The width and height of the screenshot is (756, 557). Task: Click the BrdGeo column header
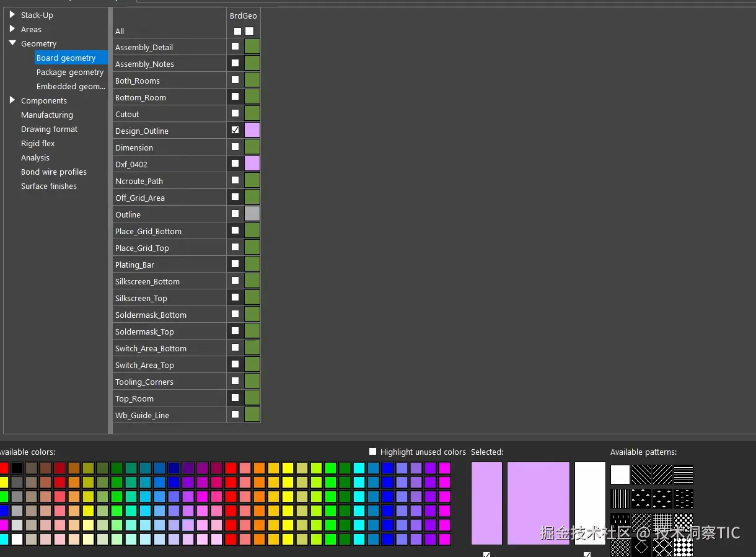[243, 15]
